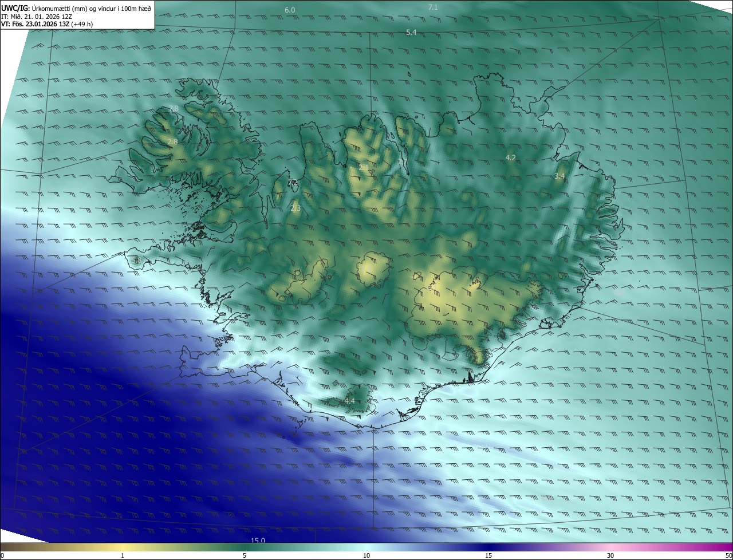
Task: Click the 2.3 value label on the map
Action: tap(295, 208)
